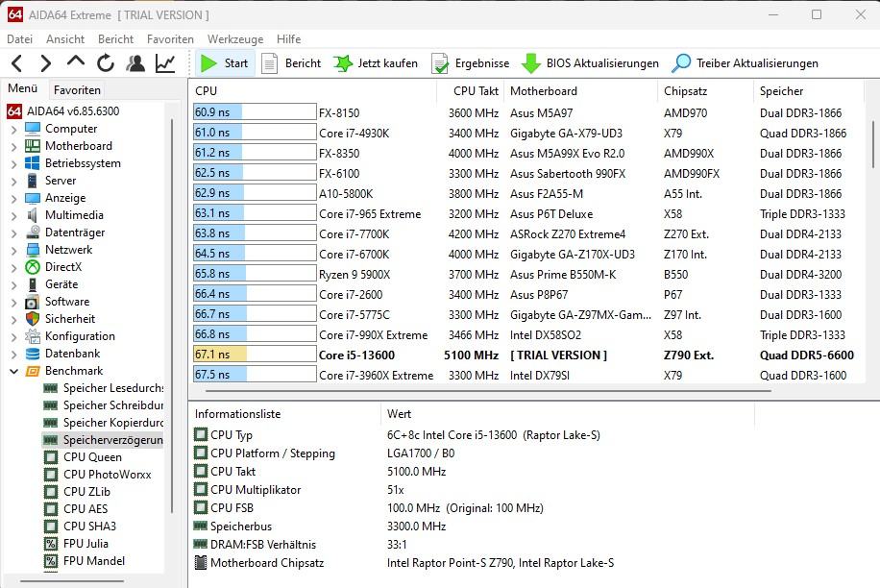Expand the Multimedia tree node

click(14, 216)
